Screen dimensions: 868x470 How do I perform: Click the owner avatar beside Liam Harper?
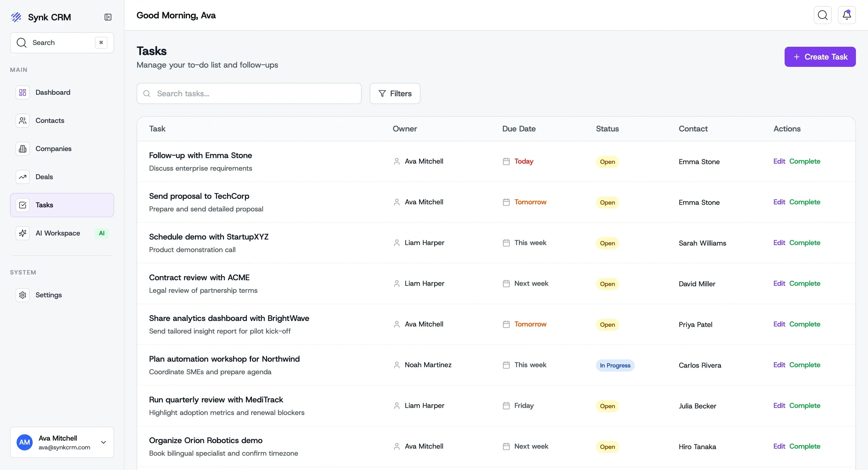coord(397,243)
